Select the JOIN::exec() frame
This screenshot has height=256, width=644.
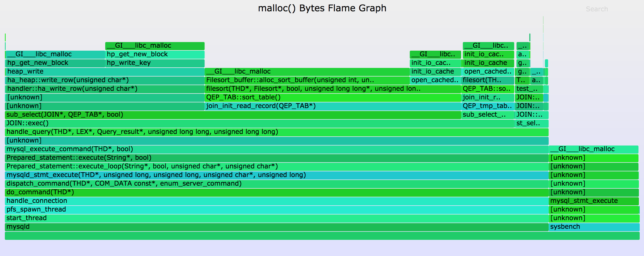(260, 123)
